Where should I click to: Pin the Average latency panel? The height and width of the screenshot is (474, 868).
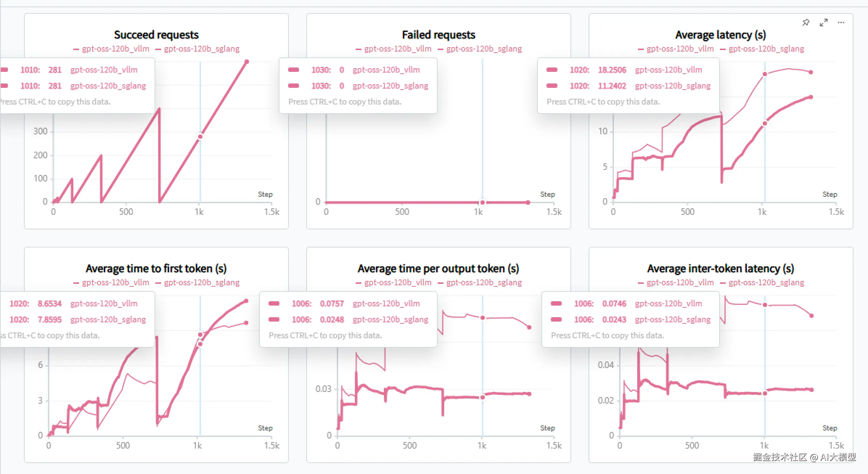point(806,23)
